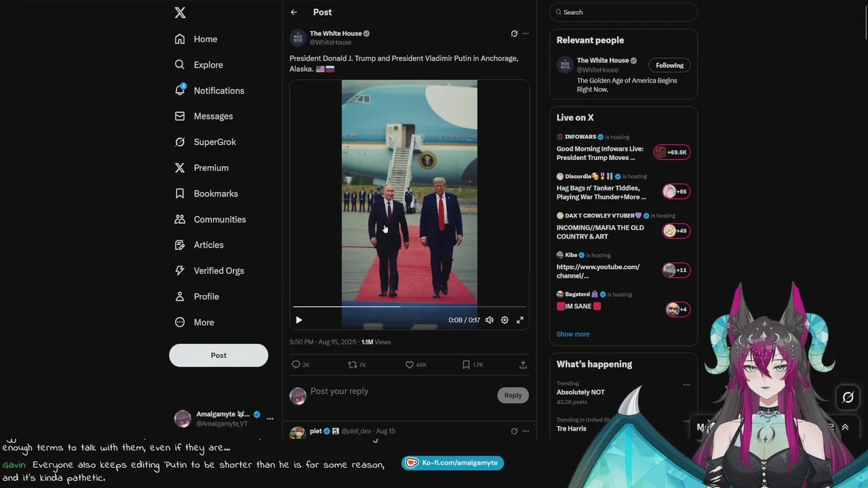Open the IM SANE live listing

[x=579, y=306]
